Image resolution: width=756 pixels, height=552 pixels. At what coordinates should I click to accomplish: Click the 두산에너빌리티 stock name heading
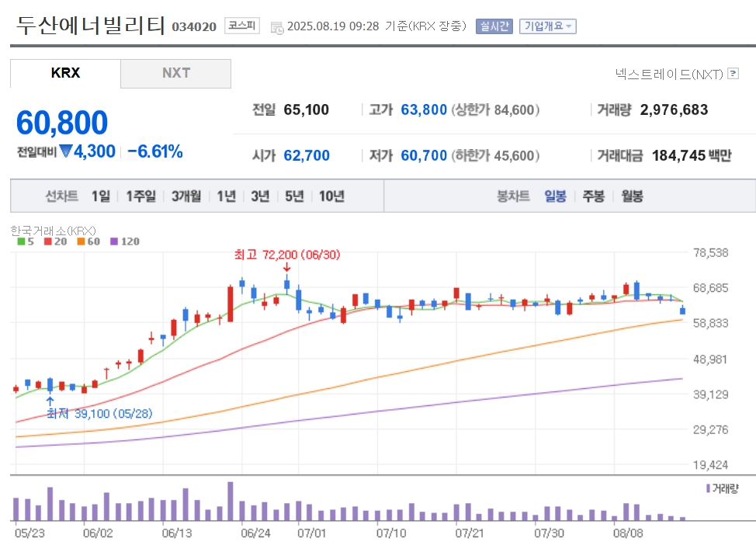click(x=91, y=25)
